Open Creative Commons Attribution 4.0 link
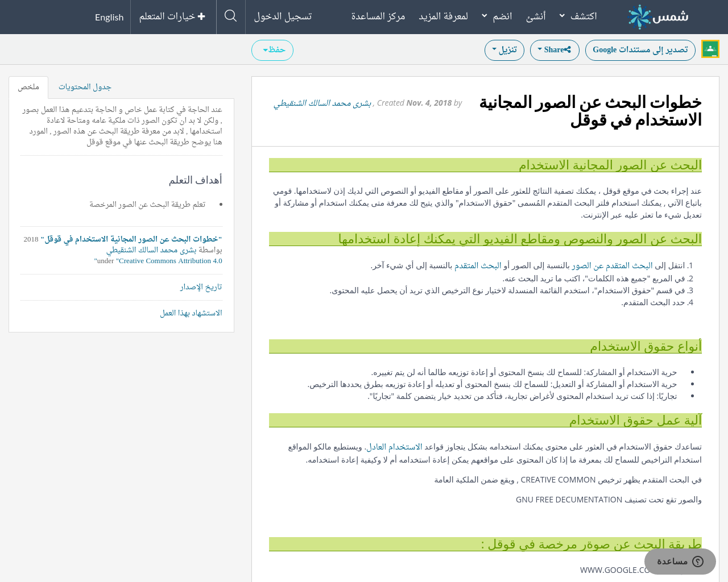 tap(169, 261)
